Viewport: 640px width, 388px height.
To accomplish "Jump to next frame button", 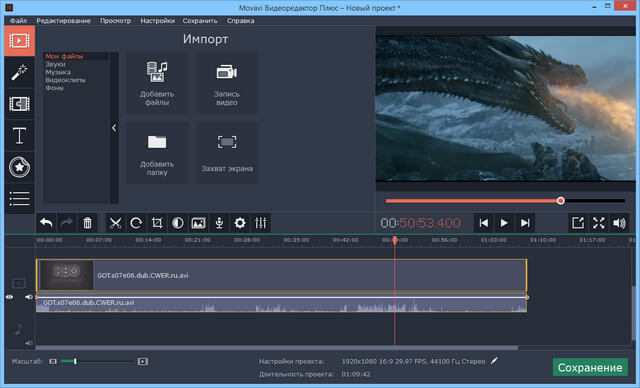I will (x=525, y=223).
